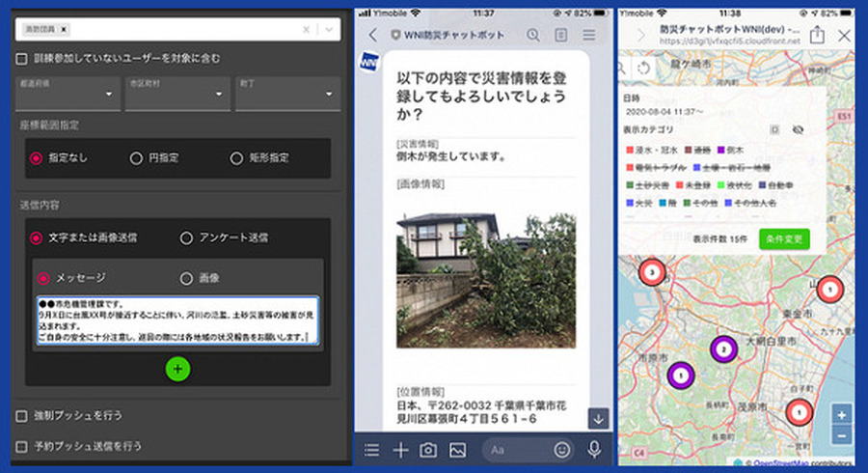The height and width of the screenshot is (473, 868).
Task: Choose アンケート送信 radio option
Action: tap(186, 237)
